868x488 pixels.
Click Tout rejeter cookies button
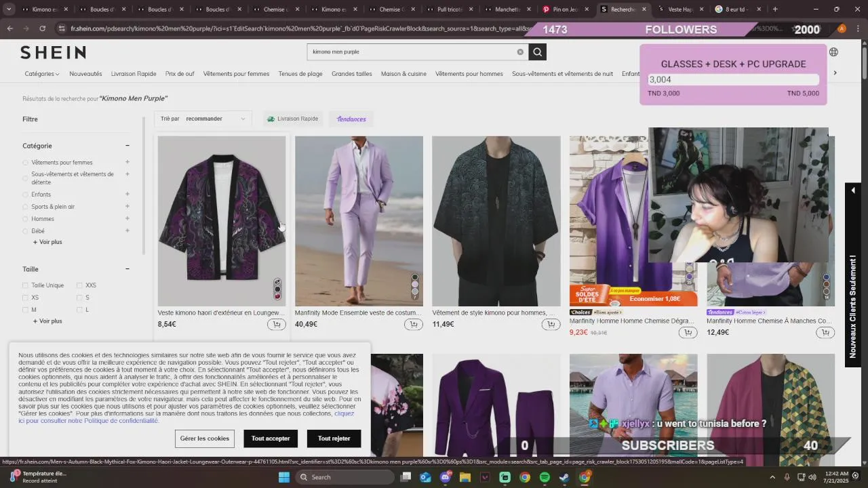pos(334,439)
